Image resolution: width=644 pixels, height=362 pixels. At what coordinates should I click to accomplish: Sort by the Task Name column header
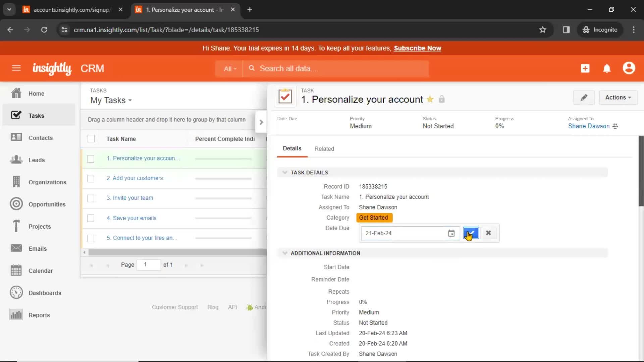pyautogui.click(x=121, y=139)
